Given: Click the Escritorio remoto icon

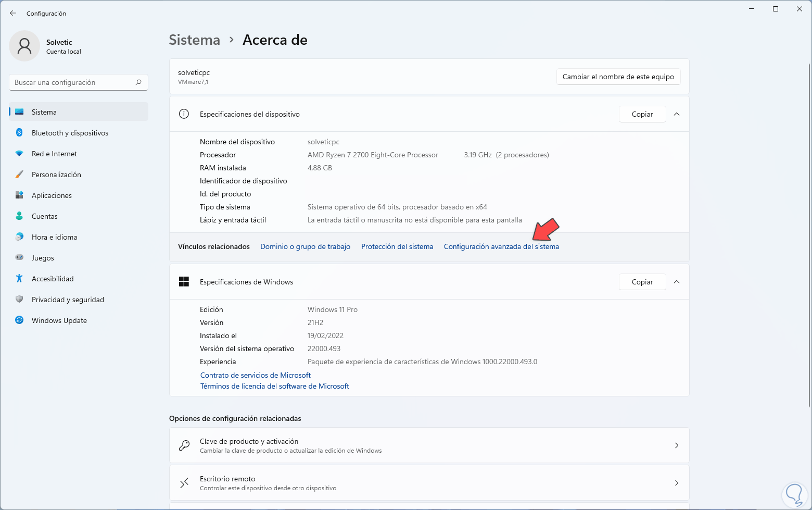Looking at the screenshot, I should point(184,483).
